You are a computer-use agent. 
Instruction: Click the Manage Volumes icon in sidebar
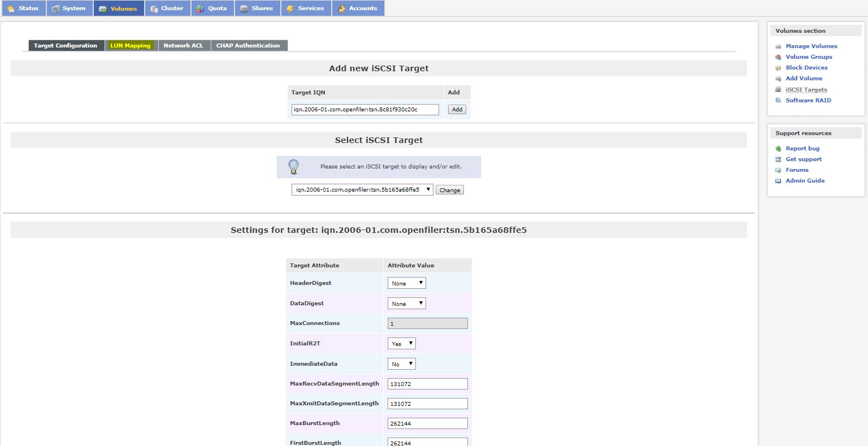pyautogui.click(x=778, y=46)
